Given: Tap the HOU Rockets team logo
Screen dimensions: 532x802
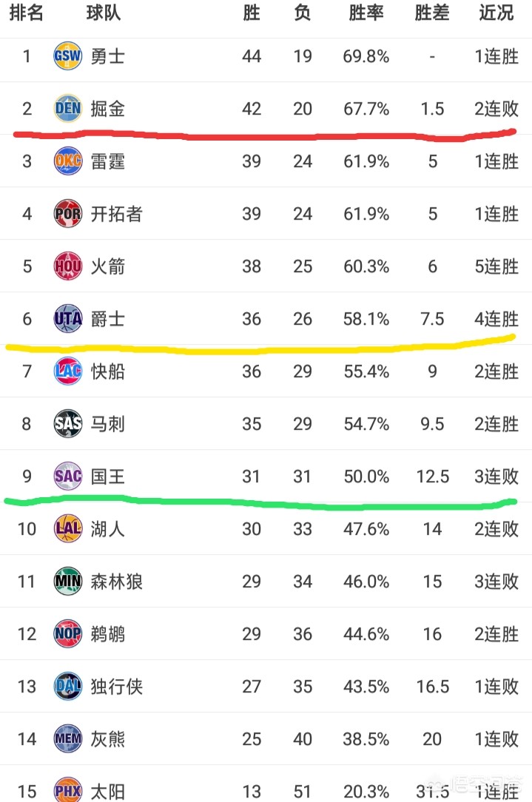Looking at the screenshot, I should pos(68,266).
